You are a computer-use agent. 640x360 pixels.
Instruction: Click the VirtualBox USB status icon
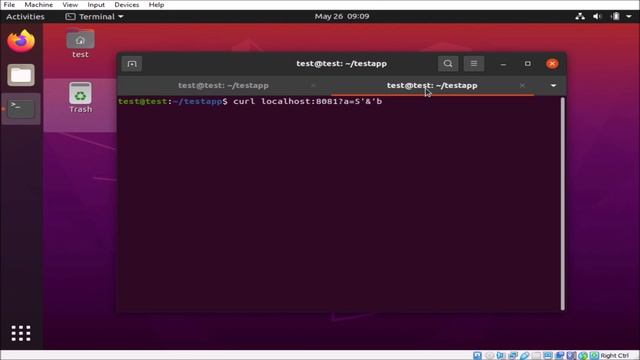pos(524,356)
